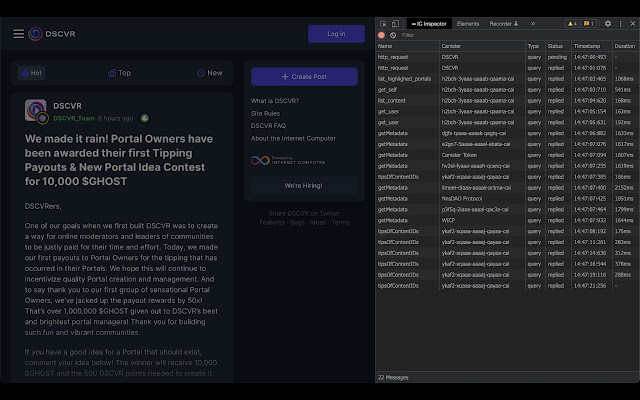Open the Site Rules link
640x400 pixels.
pyautogui.click(x=265, y=113)
